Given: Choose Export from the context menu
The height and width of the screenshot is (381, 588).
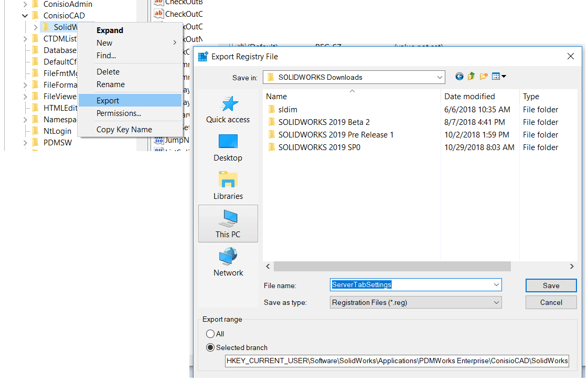Looking at the screenshot, I should coord(130,101).
